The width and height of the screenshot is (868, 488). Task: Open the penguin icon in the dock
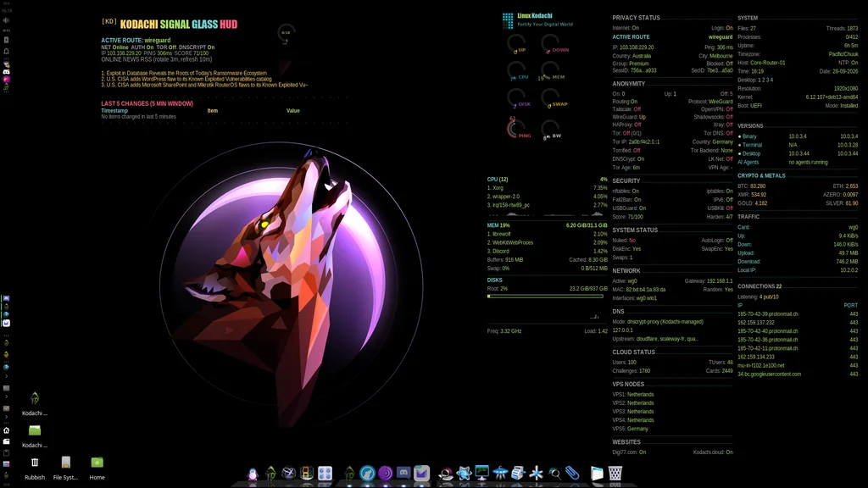[x=253, y=474]
